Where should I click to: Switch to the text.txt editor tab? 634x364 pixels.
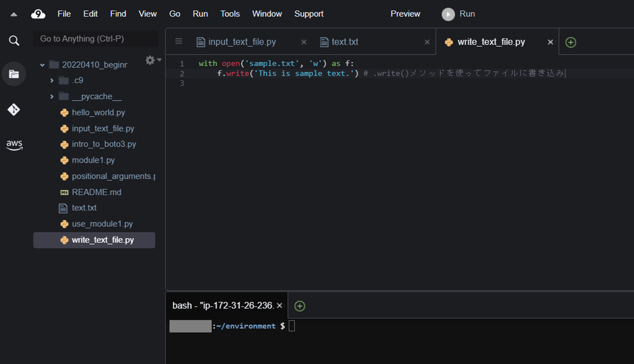[x=345, y=42]
